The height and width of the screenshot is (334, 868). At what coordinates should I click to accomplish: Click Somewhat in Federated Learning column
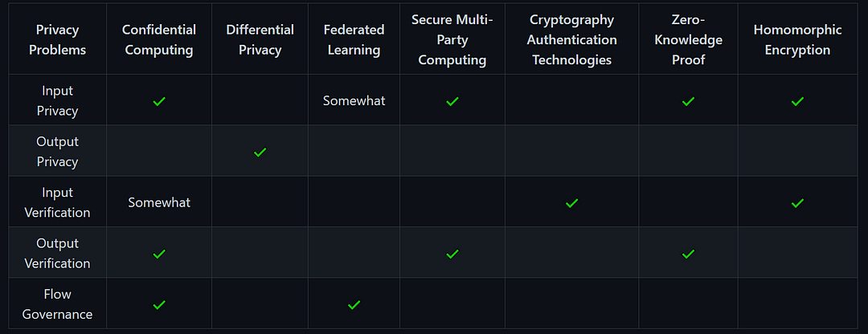coord(354,100)
